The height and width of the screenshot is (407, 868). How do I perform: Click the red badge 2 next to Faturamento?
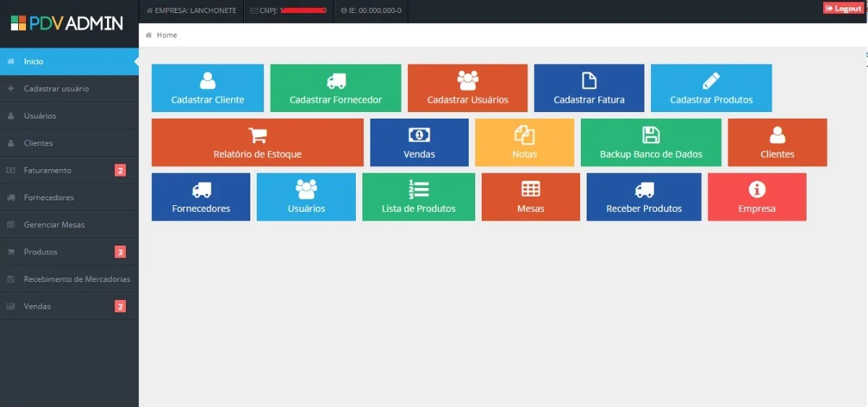pyautogui.click(x=121, y=171)
